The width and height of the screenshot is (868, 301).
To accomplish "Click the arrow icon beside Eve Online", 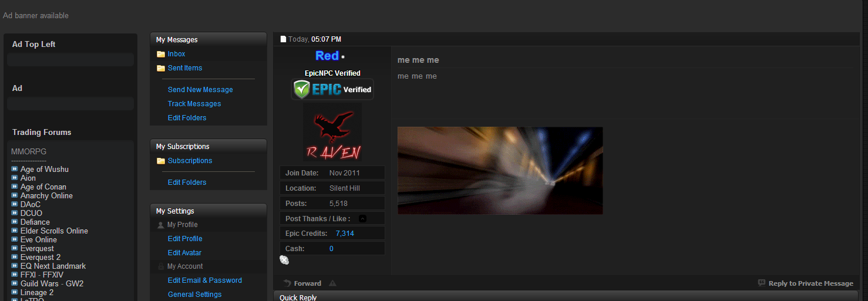I will pyautogui.click(x=15, y=239).
